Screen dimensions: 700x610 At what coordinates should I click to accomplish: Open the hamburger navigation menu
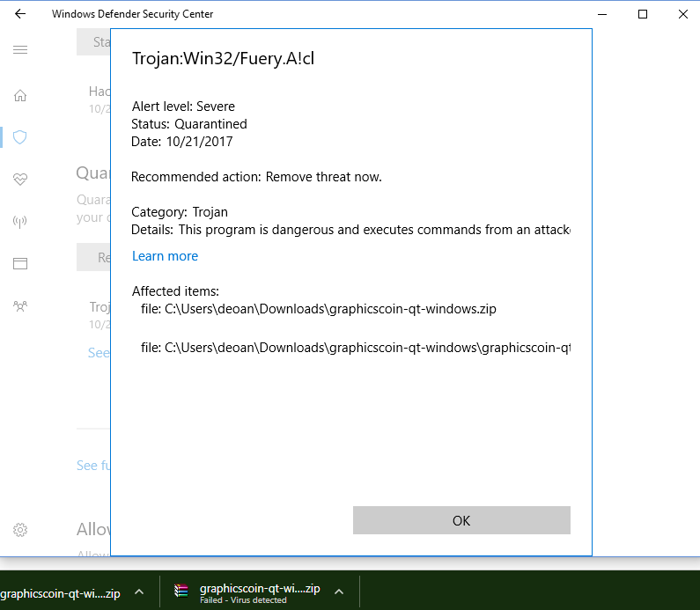(20, 49)
